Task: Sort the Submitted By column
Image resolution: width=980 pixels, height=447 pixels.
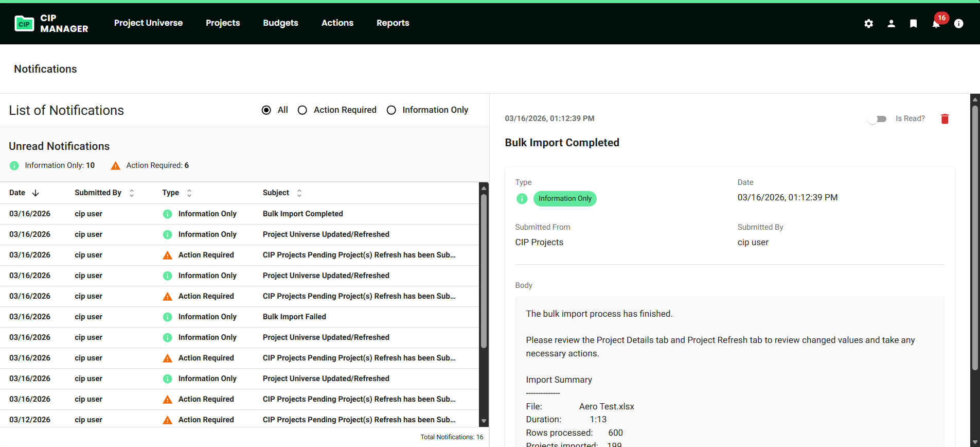Action: pyautogui.click(x=132, y=193)
